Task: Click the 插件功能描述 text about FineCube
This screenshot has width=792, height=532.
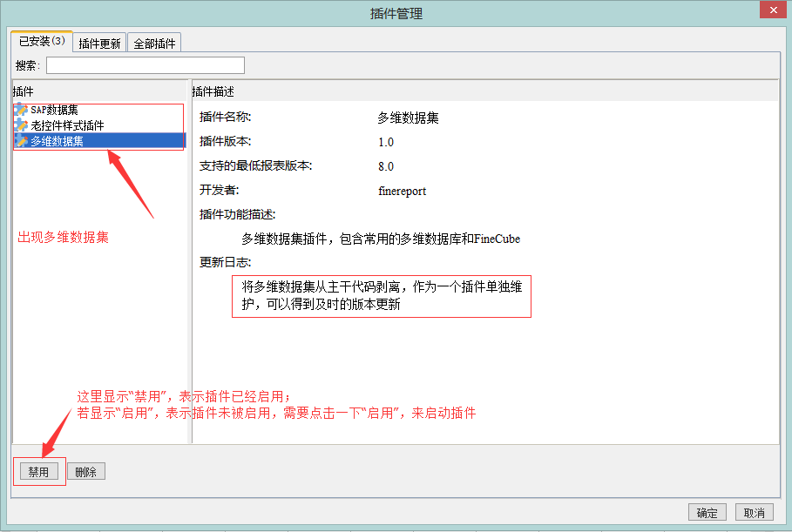Action: tap(381, 239)
